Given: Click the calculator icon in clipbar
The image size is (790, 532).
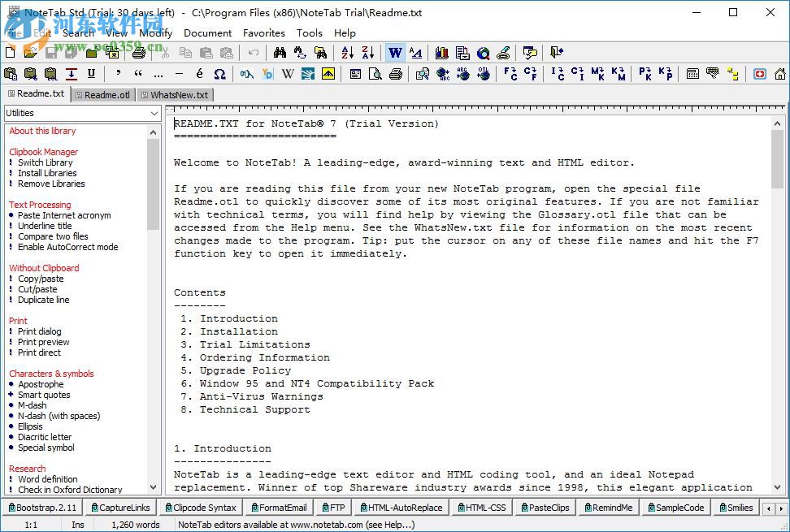Looking at the screenshot, I should (x=692, y=74).
